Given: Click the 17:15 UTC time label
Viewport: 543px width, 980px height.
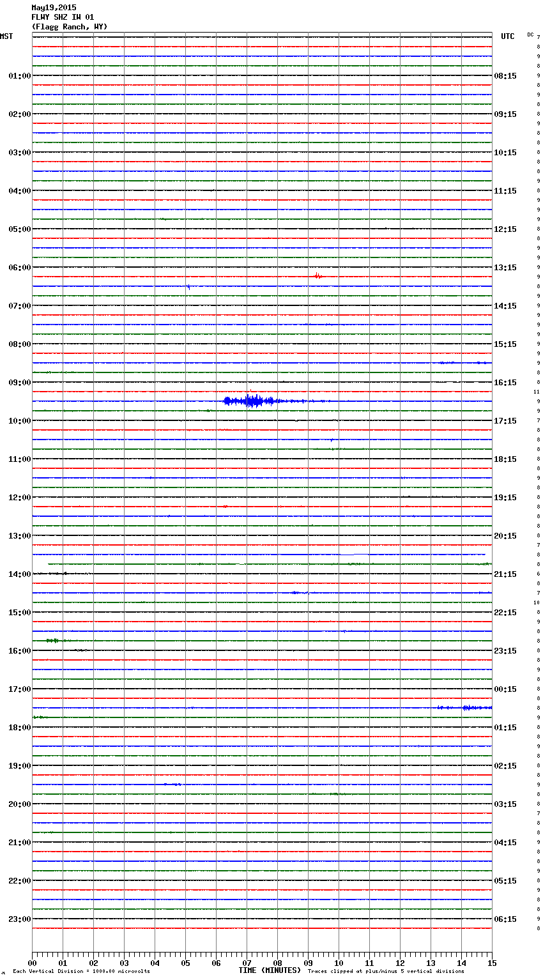Looking at the screenshot, I should pyautogui.click(x=505, y=421).
